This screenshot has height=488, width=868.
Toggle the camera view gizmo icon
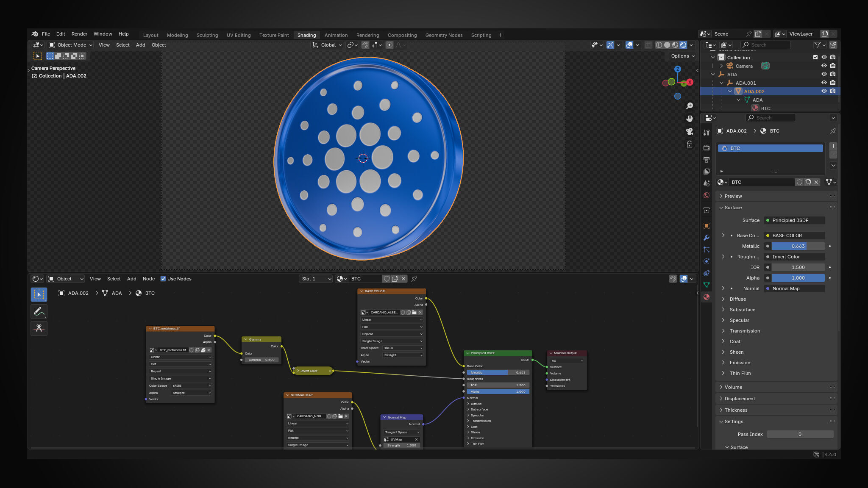click(690, 131)
